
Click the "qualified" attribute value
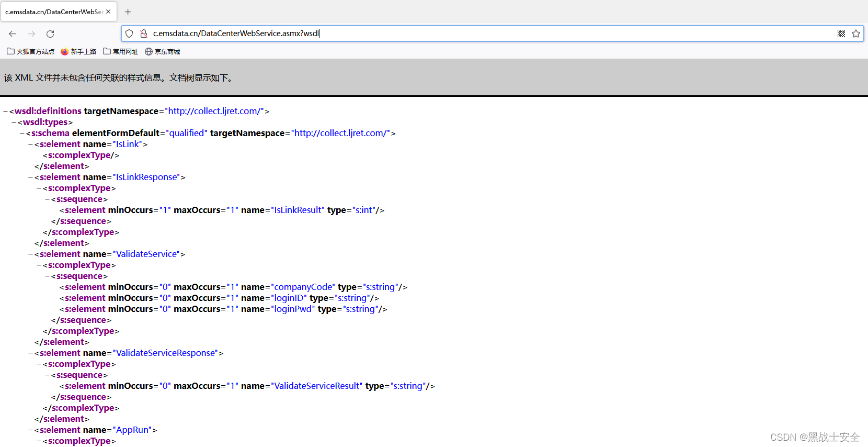pyautogui.click(x=187, y=133)
